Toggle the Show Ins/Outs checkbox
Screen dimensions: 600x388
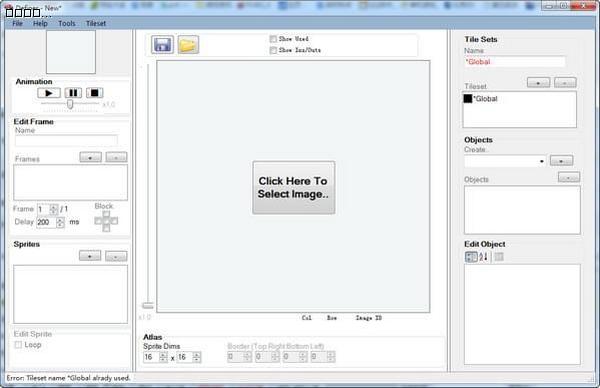coord(273,50)
